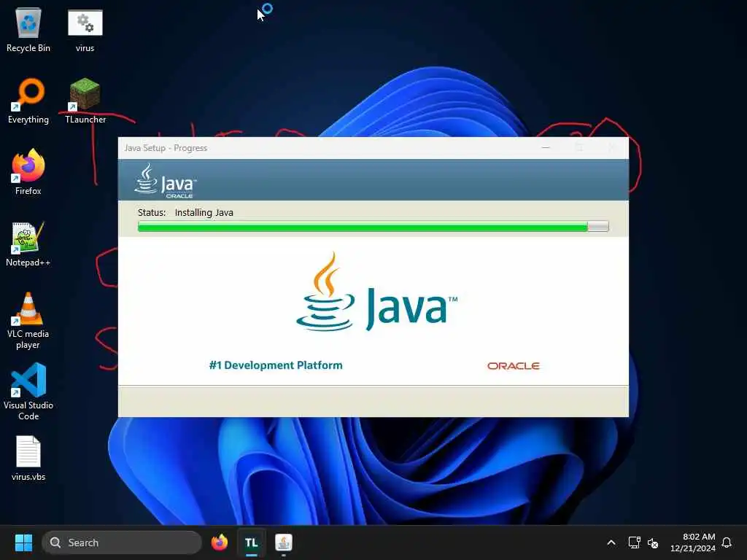Viewport: 747px width, 560px height.
Task: Select the Visual Studio Code shortcut
Action: [x=28, y=392]
